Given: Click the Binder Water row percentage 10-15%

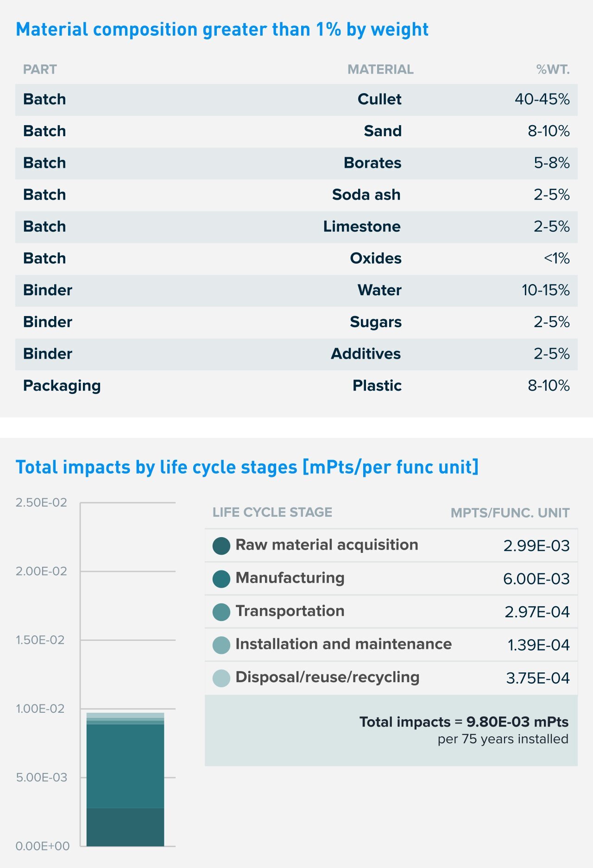Looking at the screenshot, I should point(545,290).
